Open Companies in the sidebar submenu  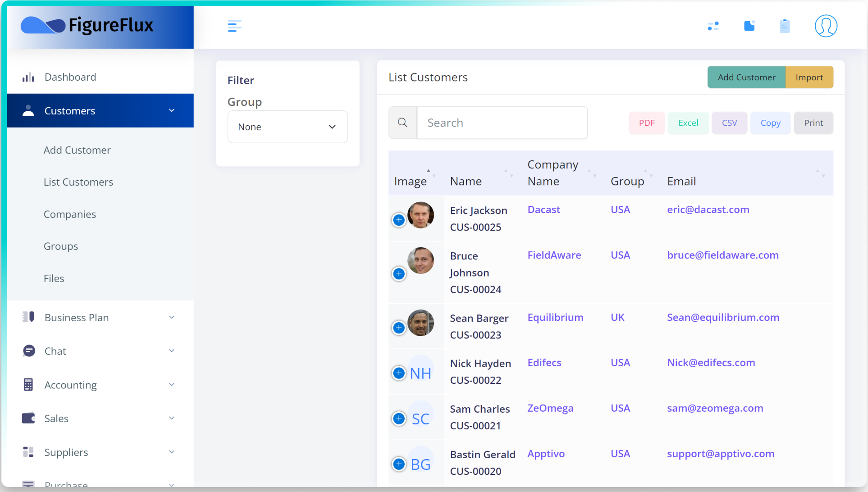tap(70, 214)
